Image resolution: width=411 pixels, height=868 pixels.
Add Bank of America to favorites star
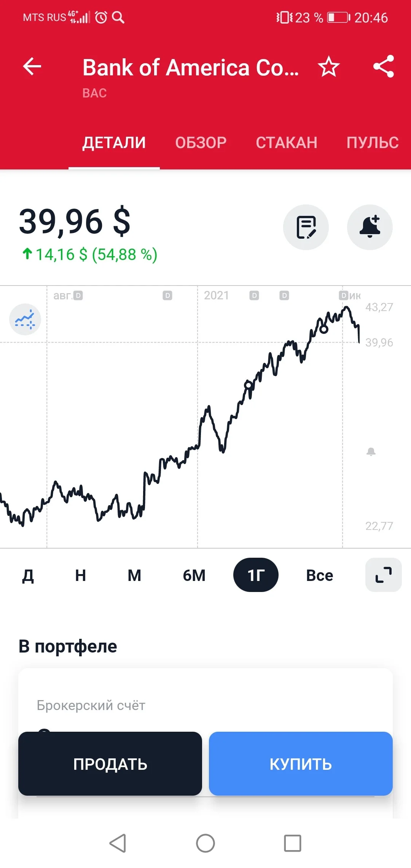point(328,67)
